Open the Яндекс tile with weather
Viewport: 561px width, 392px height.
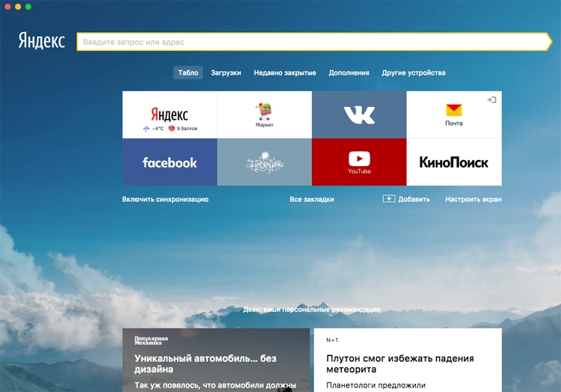170,114
